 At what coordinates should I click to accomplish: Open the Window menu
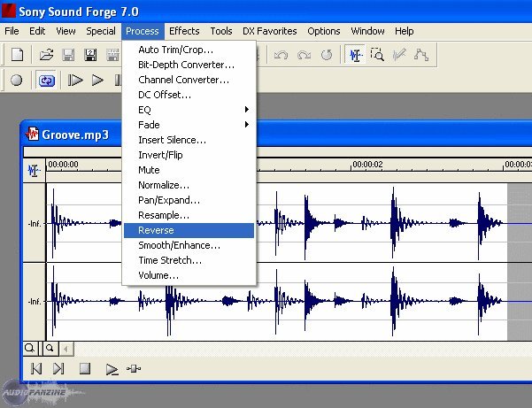[367, 31]
